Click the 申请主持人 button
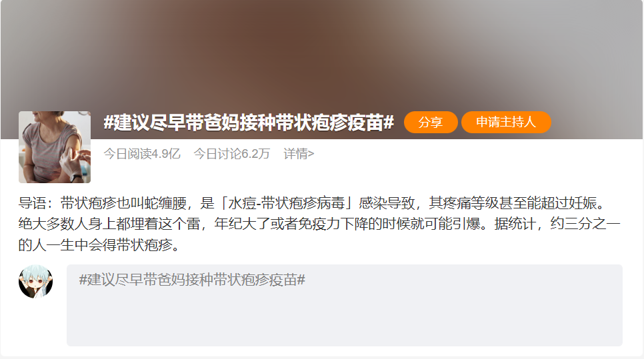 [506, 123]
